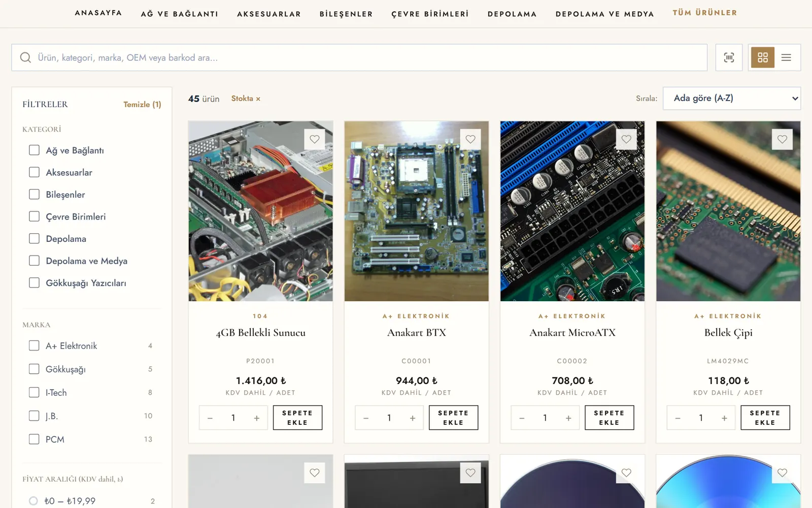Open Çevre Birimleri navigation item
This screenshot has height=508, width=812.
[x=430, y=14]
